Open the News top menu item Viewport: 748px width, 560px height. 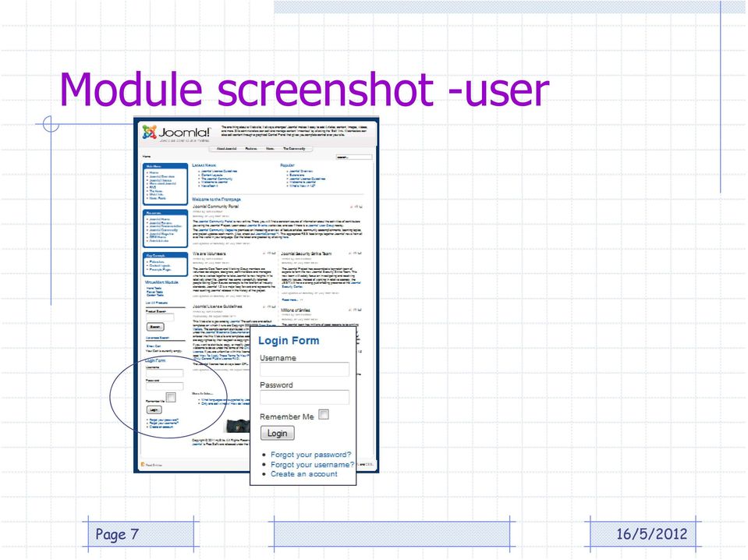click(270, 149)
